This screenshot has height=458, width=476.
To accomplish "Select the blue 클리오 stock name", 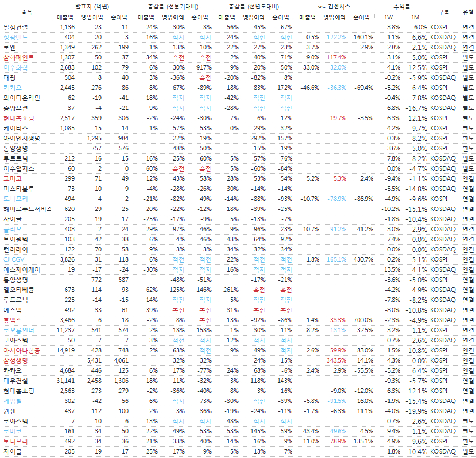I will [13, 229].
